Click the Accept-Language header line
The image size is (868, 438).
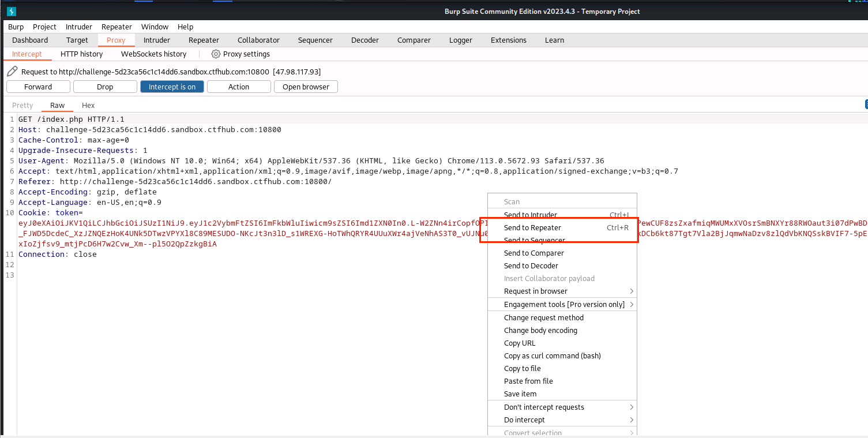tap(90, 203)
